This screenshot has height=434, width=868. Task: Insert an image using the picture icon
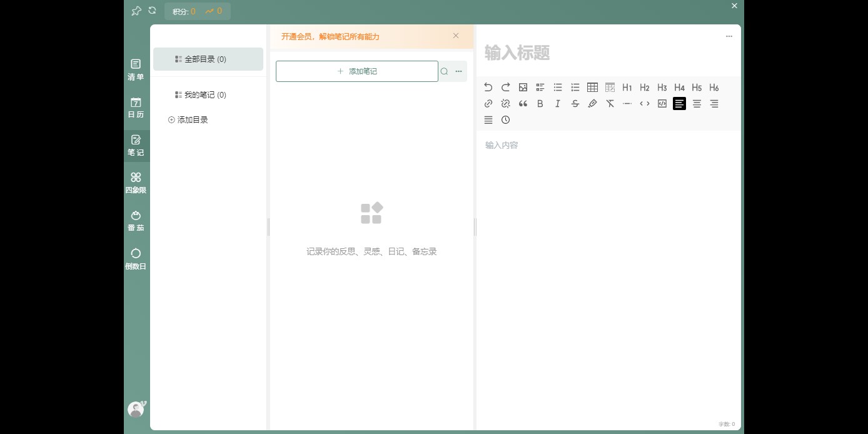(523, 88)
